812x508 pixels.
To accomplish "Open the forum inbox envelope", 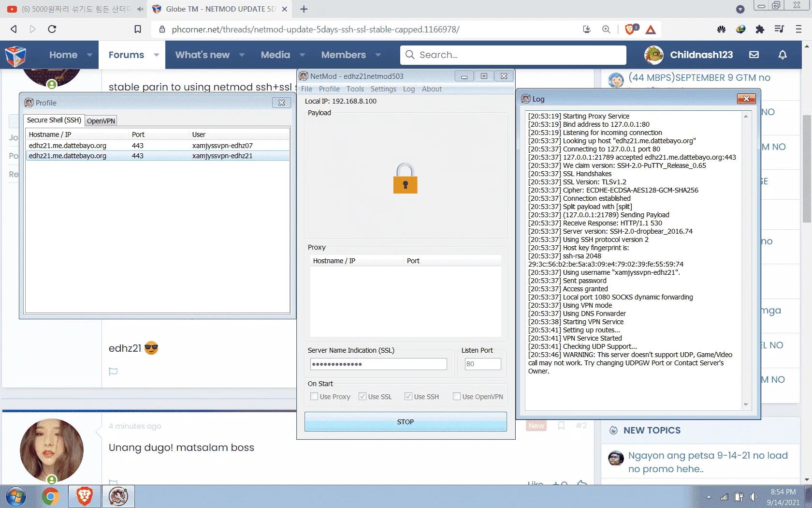I will (x=754, y=55).
